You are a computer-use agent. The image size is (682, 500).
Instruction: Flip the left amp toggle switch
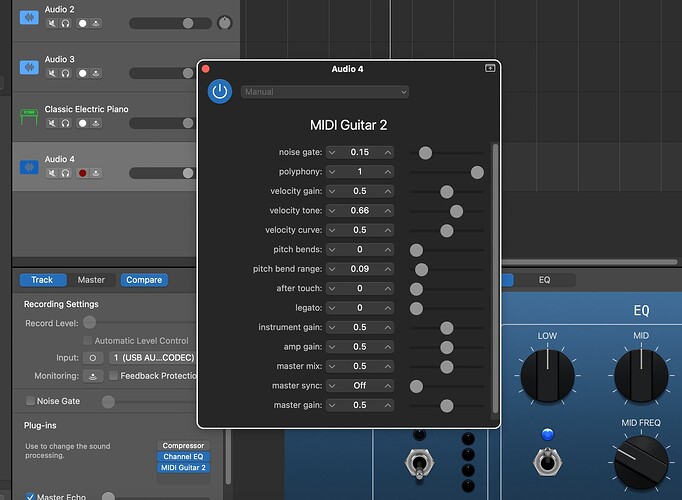pos(419,463)
